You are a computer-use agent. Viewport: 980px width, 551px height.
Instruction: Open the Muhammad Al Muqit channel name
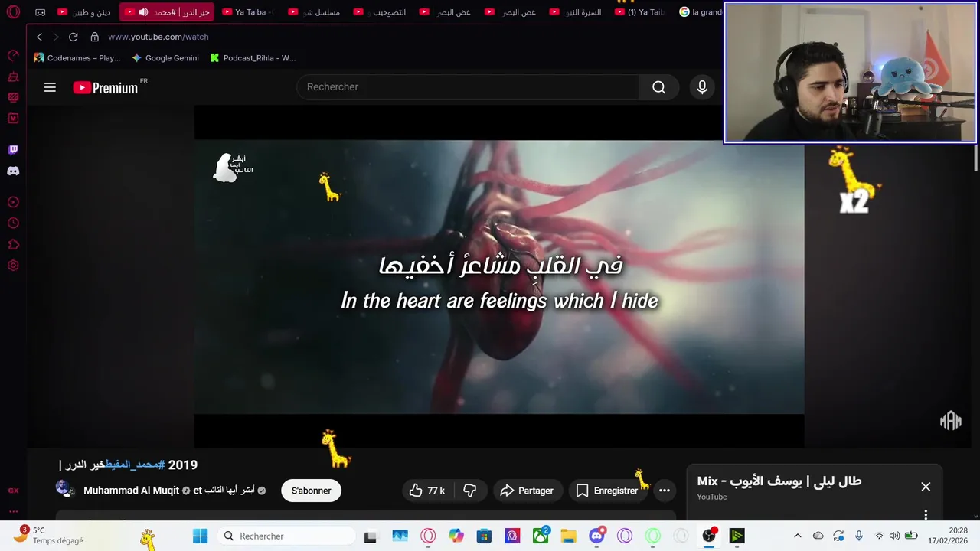tap(131, 491)
